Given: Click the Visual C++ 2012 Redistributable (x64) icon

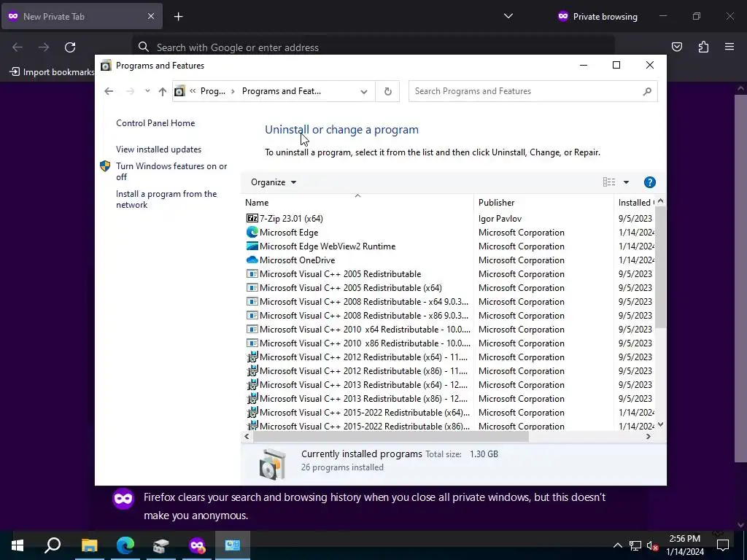Looking at the screenshot, I should tap(252, 357).
